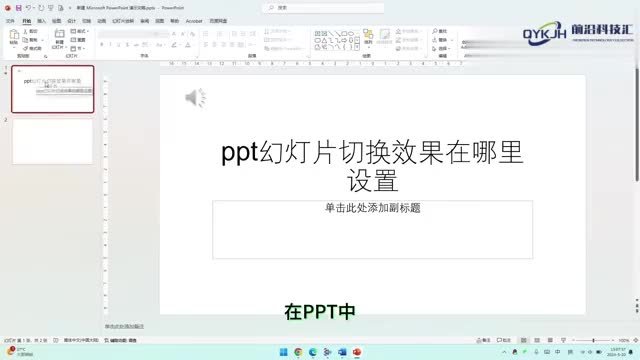Viewport: 640px width, 360px height.
Task: Select the triangle shape in the shapes gallery
Action: coord(324,40)
